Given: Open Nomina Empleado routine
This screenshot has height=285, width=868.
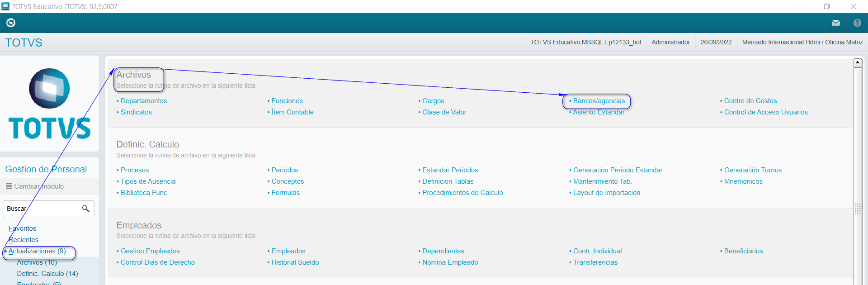Looking at the screenshot, I should (450, 262).
